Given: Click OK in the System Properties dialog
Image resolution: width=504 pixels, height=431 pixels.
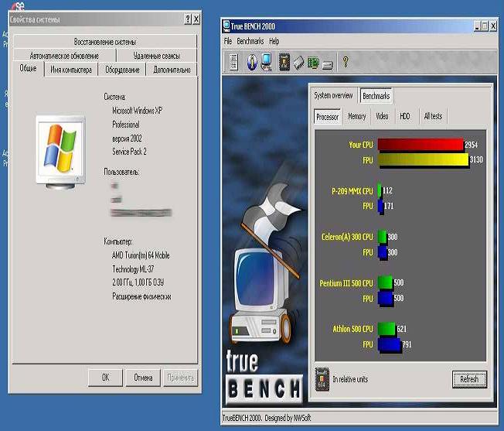Looking at the screenshot, I should (x=105, y=378).
